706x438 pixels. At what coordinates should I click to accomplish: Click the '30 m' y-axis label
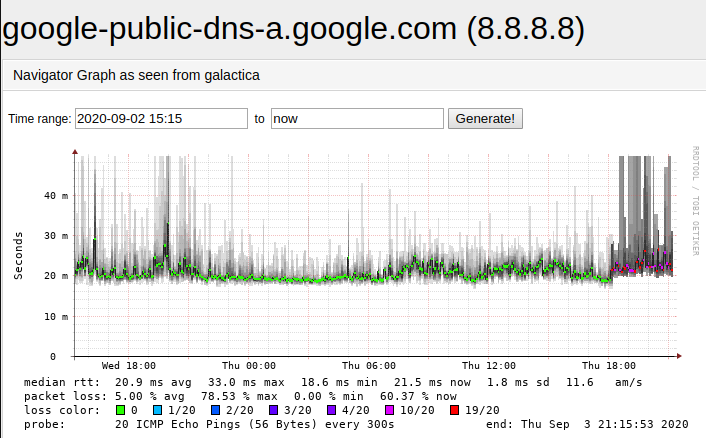pos(56,236)
